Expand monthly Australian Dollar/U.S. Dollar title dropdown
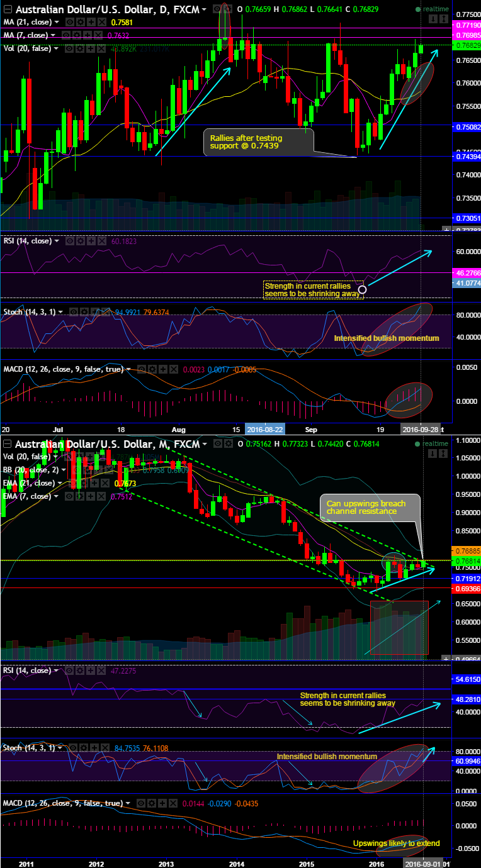Viewport: 481px width, 868px height. 205,444
